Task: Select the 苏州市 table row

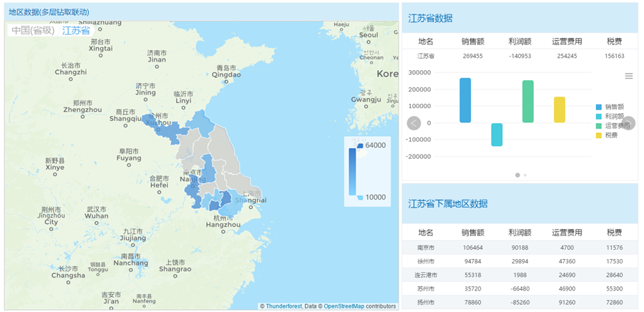Action: click(520, 288)
